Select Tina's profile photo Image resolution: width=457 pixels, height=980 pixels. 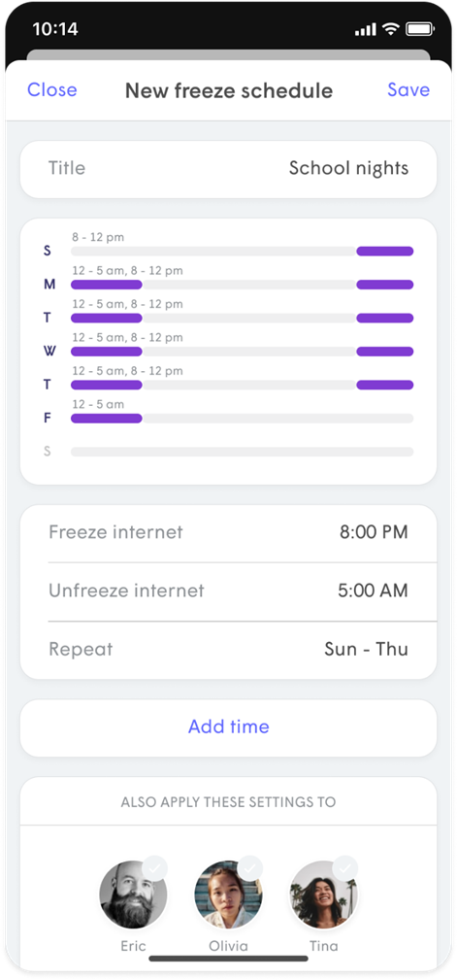tap(323, 895)
